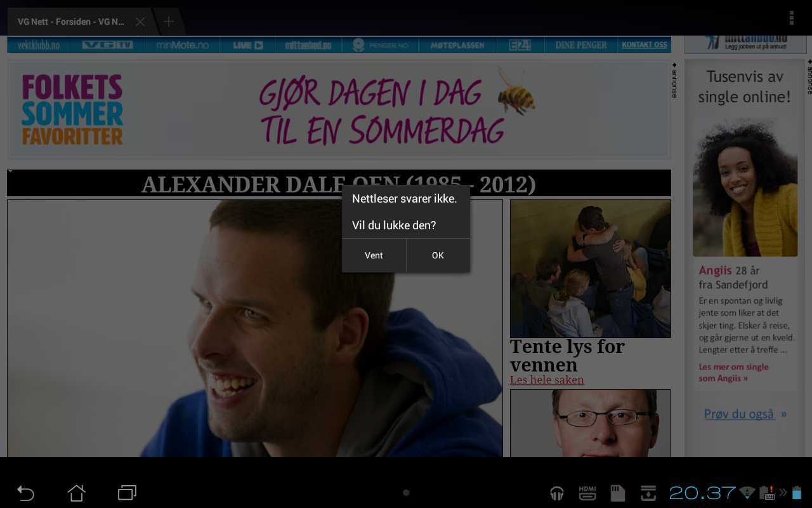
Task: Open the recent apps switcher
Action: click(x=127, y=493)
